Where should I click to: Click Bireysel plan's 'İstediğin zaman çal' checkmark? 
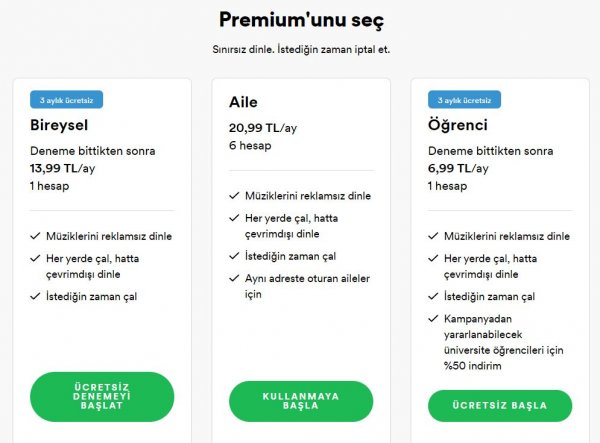(x=35, y=297)
